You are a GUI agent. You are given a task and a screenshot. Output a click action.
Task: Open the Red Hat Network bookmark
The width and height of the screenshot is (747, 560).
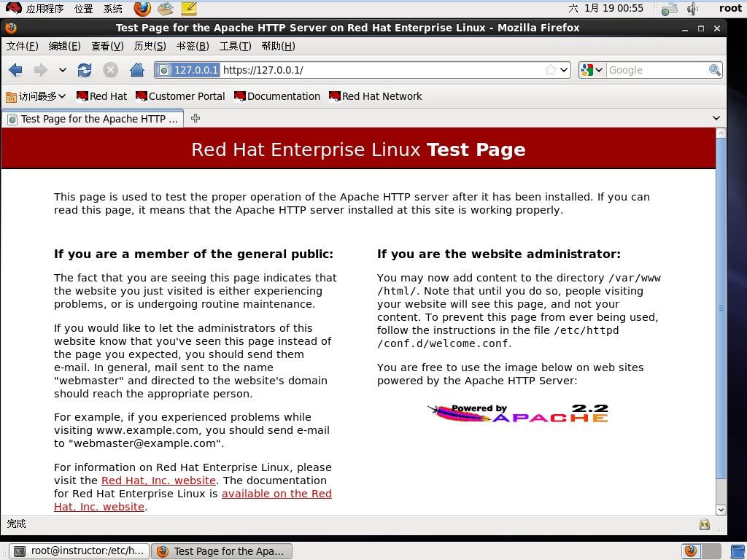pos(376,96)
